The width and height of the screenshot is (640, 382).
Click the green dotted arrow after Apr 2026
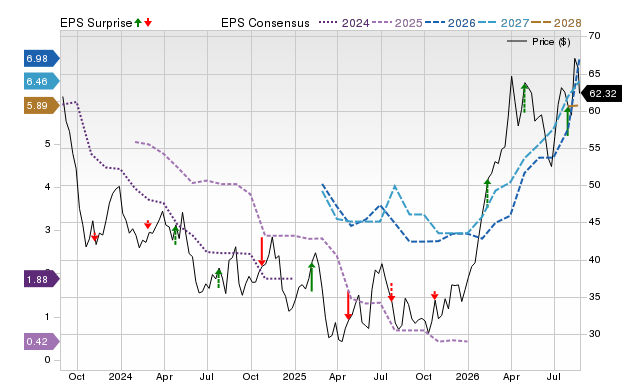(x=524, y=98)
